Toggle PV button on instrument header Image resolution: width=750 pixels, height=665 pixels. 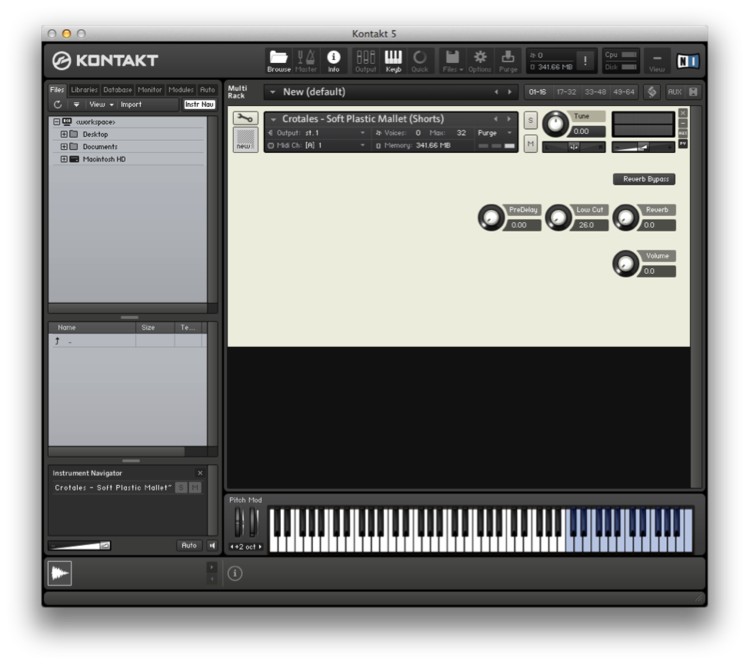[x=683, y=144]
